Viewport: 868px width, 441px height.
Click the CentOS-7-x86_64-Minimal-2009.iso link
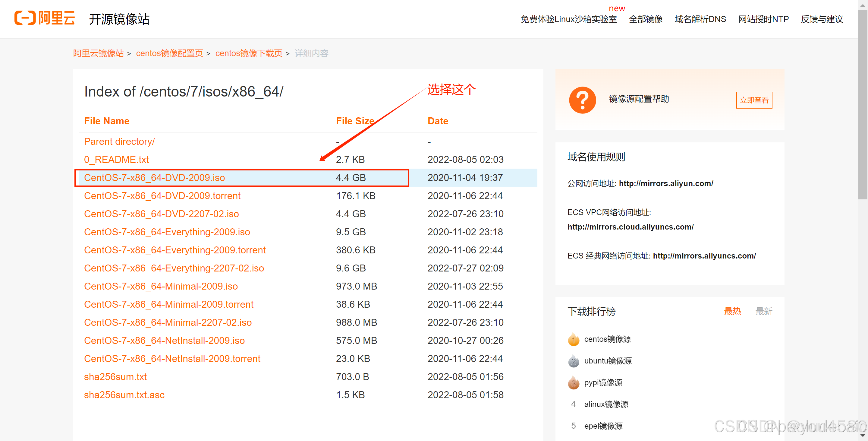pyautogui.click(x=161, y=286)
